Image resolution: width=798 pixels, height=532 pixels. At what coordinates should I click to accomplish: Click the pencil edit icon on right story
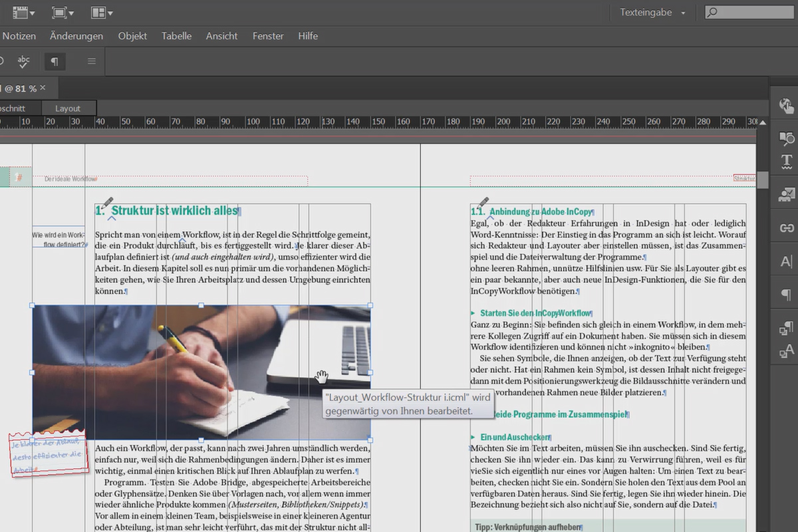pos(484,202)
